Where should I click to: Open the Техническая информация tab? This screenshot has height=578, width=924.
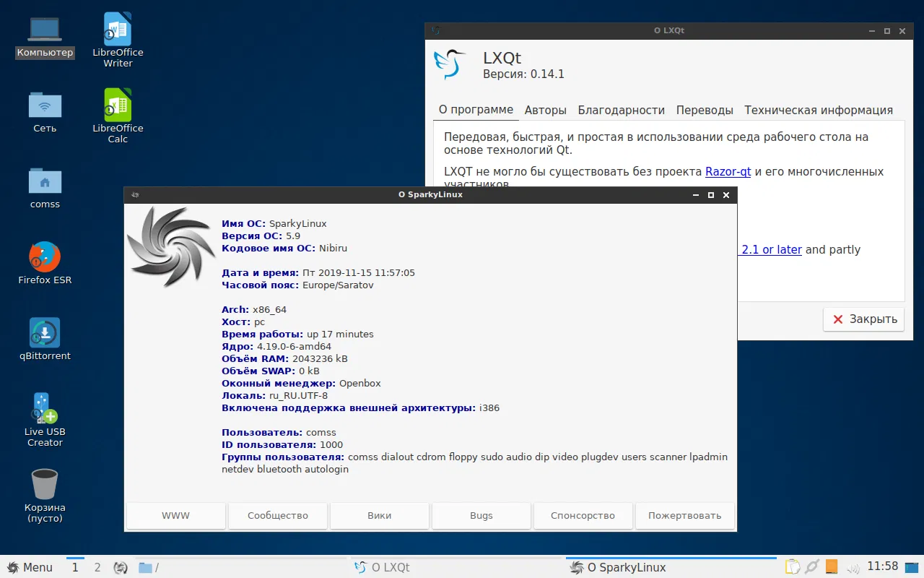tap(819, 110)
